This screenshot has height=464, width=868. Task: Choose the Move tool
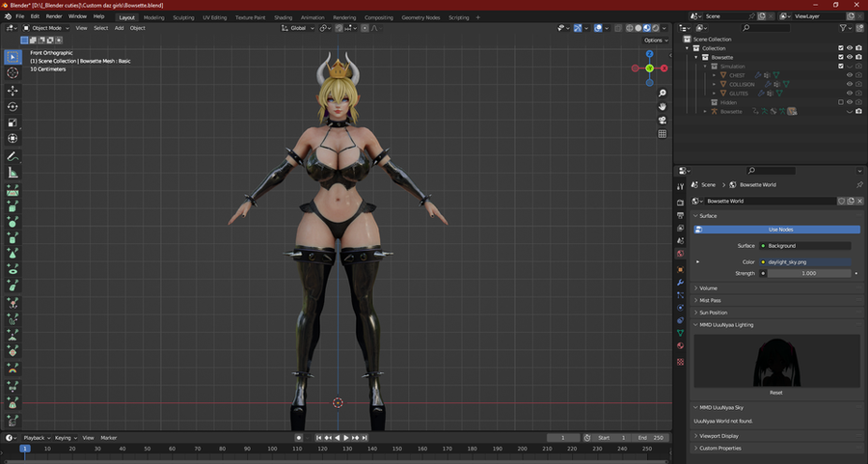[x=13, y=91]
